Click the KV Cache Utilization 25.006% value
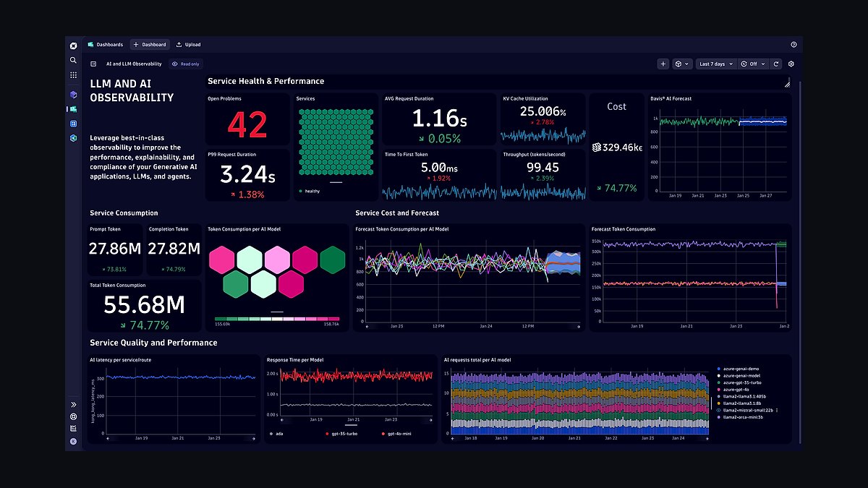Image resolution: width=868 pixels, height=488 pixels. click(543, 111)
